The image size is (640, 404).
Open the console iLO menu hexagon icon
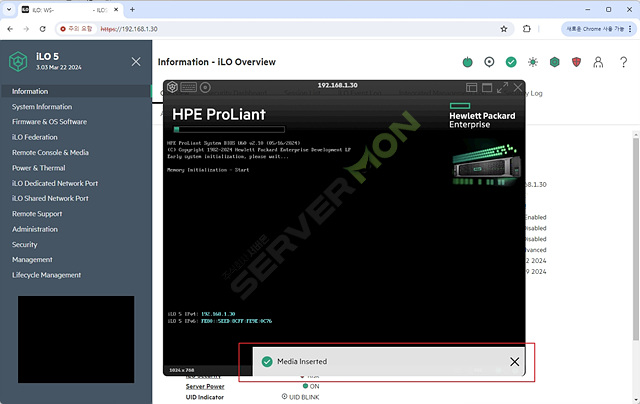[x=172, y=87]
